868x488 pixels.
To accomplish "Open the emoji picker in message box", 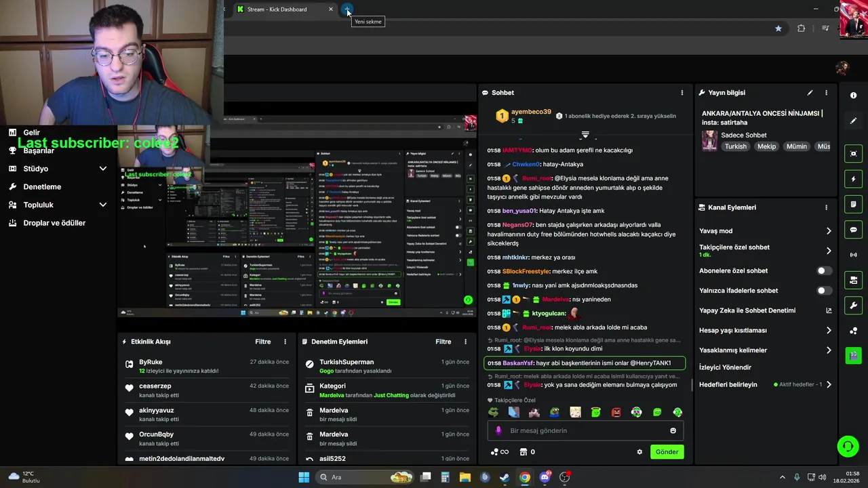I will [673, 430].
